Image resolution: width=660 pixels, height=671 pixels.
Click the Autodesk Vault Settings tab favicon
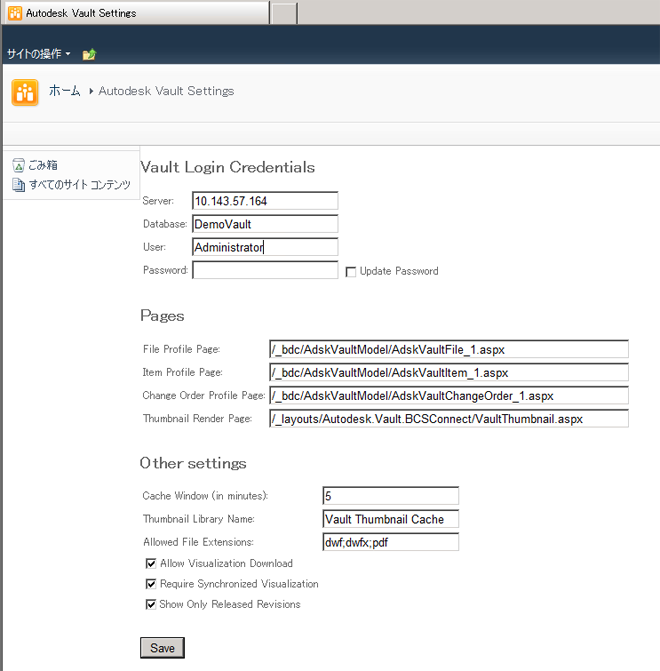click(x=15, y=13)
